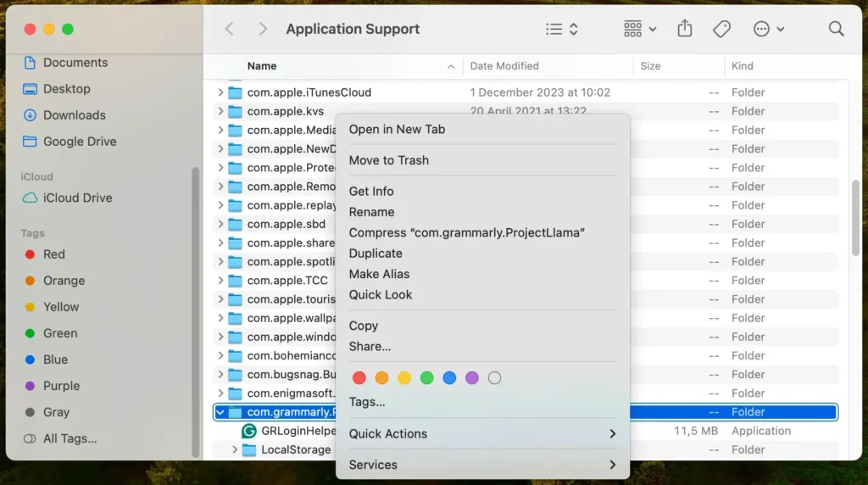
Task: Open Documents in the sidebar
Action: [66, 63]
